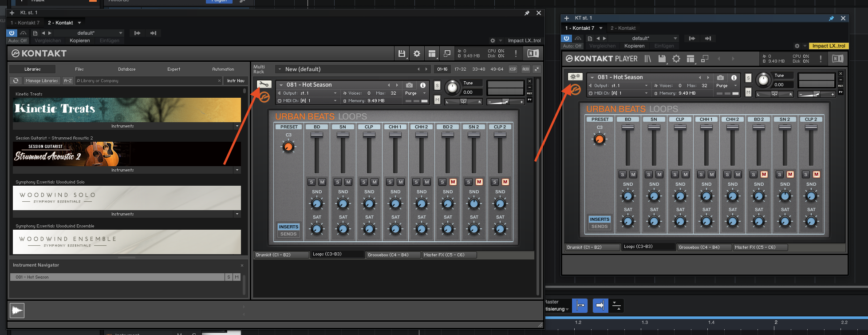Switch to minimized view in the Kontakt header
This screenshot has height=335, width=868.
pyautogui.click(x=447, y=54)
